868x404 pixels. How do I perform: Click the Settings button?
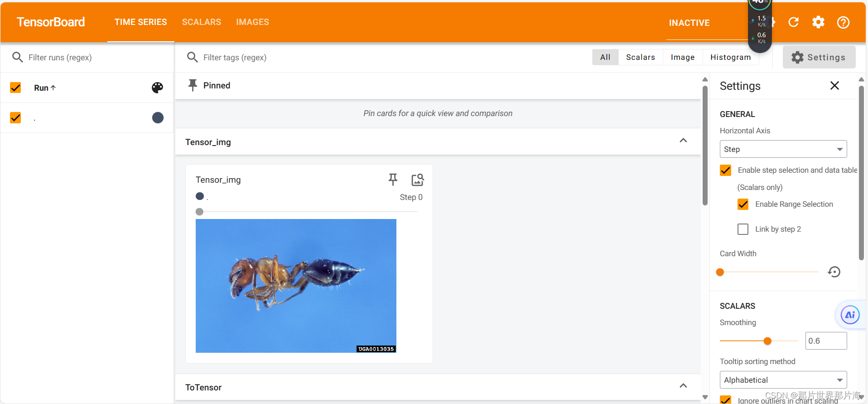819,58
